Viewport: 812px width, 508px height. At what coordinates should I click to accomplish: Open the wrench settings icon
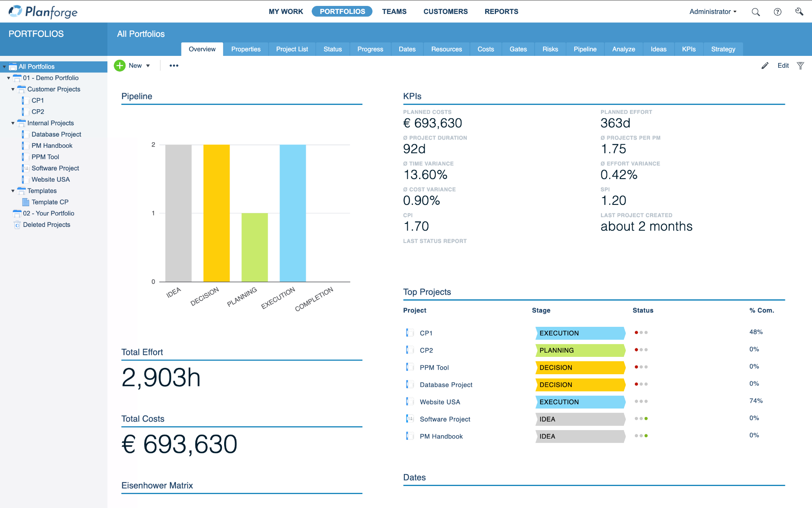tap(799, 11)
